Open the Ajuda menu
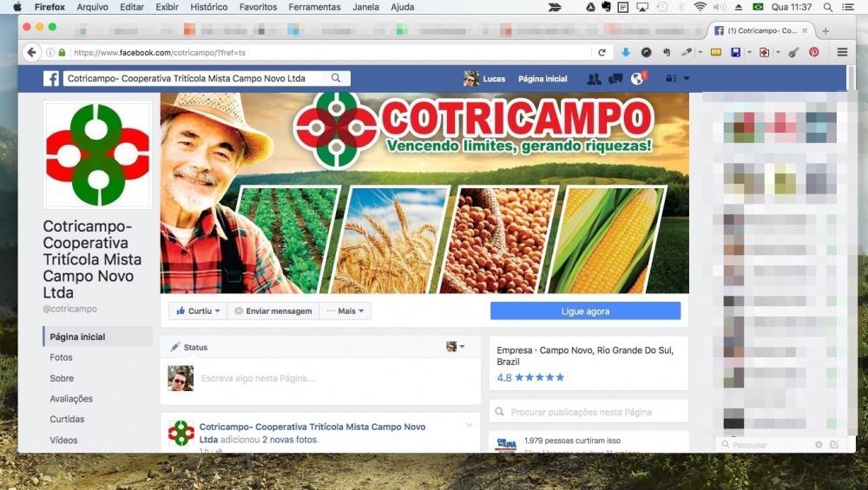Image resolution: width=868 pixels, height=490 pixels. point(402,7)
